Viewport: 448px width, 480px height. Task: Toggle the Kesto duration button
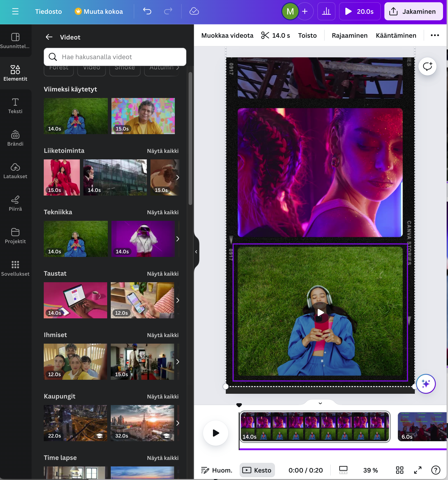pos(257,470)
